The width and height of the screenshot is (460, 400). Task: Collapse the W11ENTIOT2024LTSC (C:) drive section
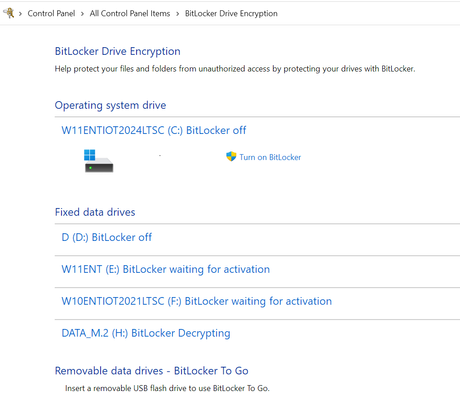pyautogui.click(x=154, y=130)
